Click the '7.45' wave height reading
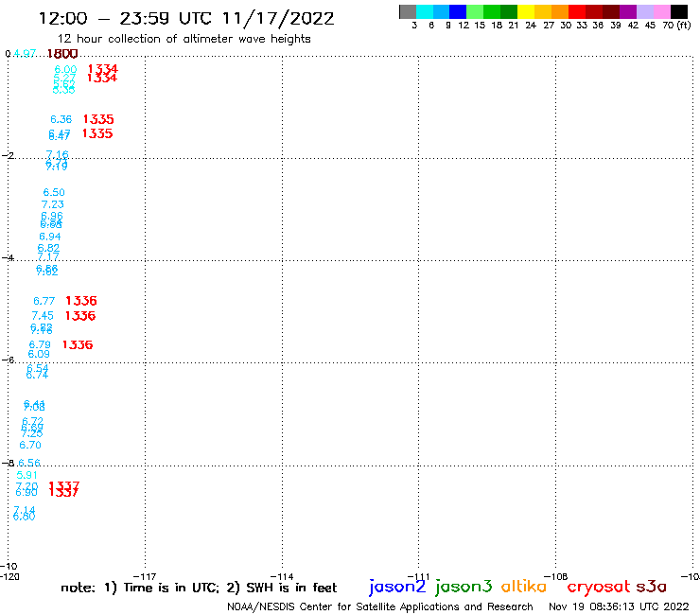 click(43, 316)
